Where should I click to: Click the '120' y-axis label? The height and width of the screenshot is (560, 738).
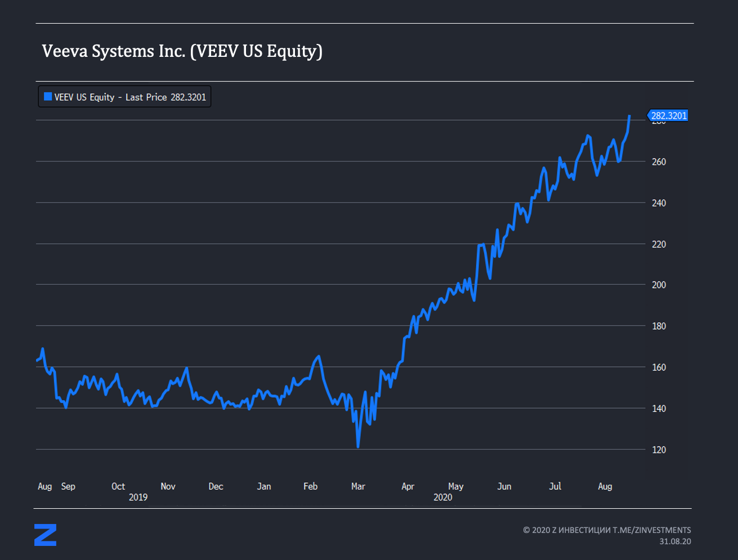pyautogui.click(x=659, y=450)
